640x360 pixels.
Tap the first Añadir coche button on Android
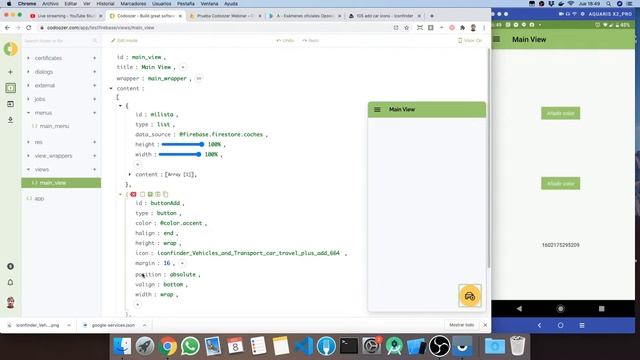[x=560, y=113]
